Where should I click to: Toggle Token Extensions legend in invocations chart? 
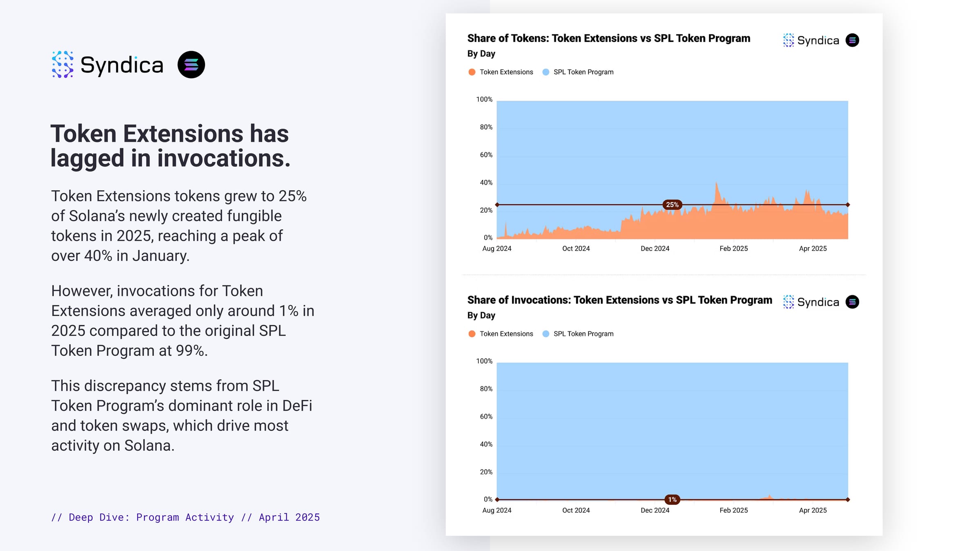click(501, 333)
